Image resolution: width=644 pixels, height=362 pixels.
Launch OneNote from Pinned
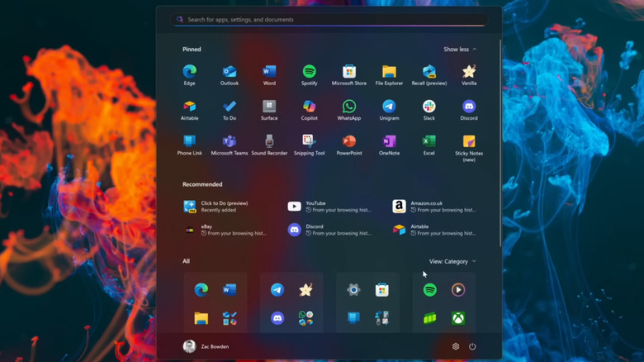tap(389, 145)
